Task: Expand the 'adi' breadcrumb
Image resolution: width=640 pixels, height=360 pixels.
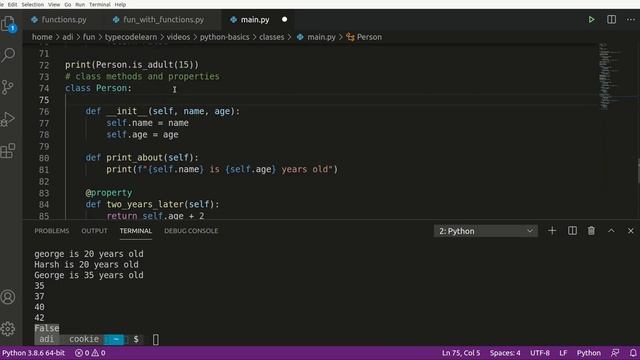Action: (68, 37)
